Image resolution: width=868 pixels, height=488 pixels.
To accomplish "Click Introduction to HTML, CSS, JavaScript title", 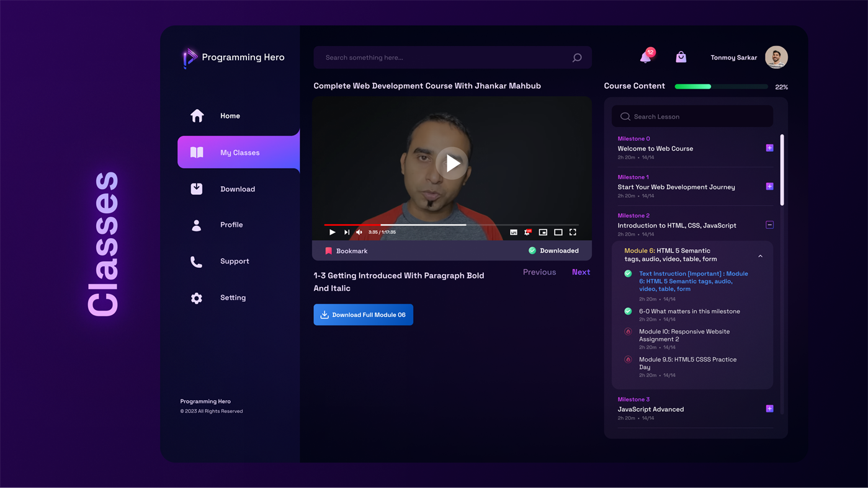I will click(677, 226).
